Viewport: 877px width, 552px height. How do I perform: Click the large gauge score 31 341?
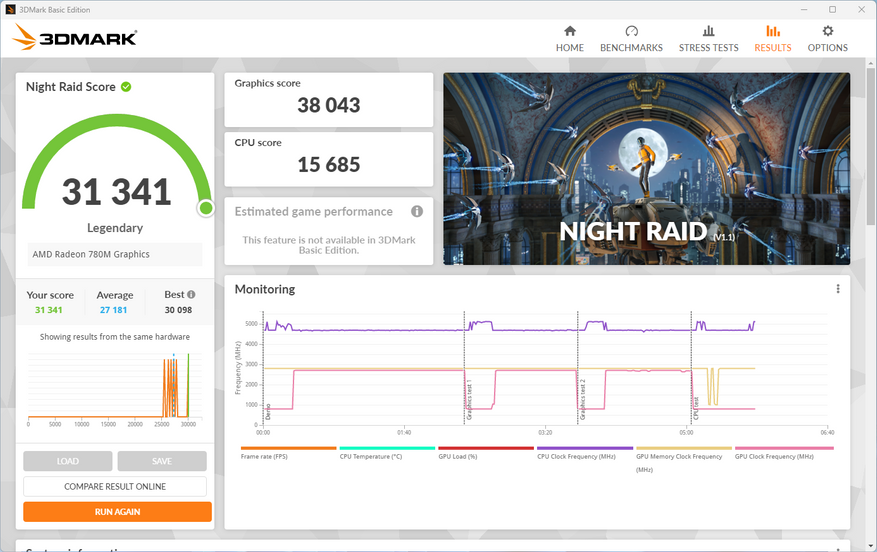116,191
